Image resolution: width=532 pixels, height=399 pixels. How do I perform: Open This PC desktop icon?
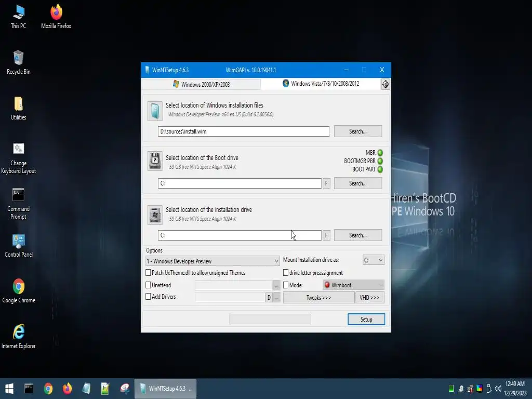coord(18,16)
